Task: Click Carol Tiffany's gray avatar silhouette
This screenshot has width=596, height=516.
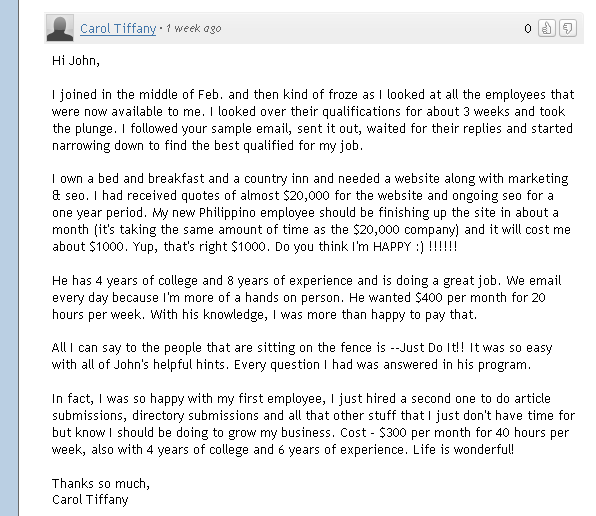Action: (60, 28)
